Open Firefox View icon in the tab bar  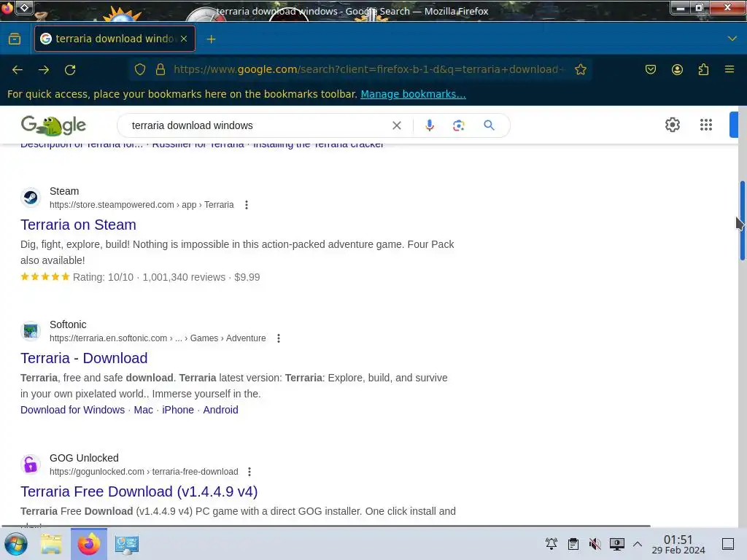pyautogui.click(x=15, y=39)
